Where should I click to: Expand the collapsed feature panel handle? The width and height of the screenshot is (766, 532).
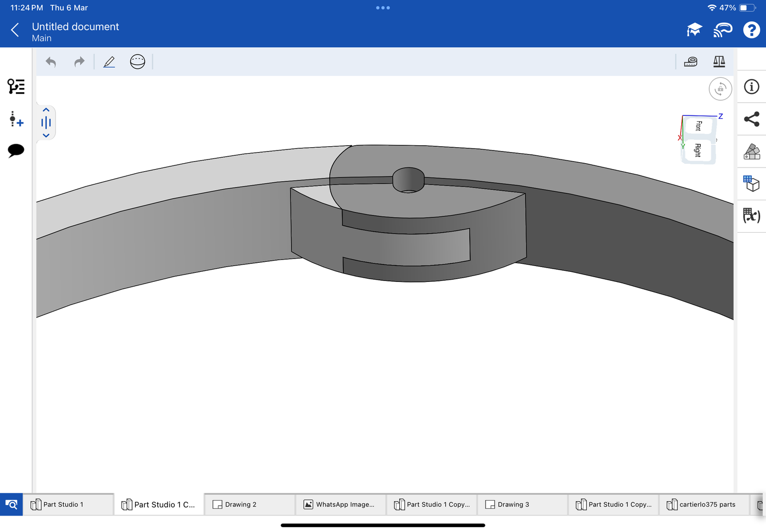pos(46,123)
